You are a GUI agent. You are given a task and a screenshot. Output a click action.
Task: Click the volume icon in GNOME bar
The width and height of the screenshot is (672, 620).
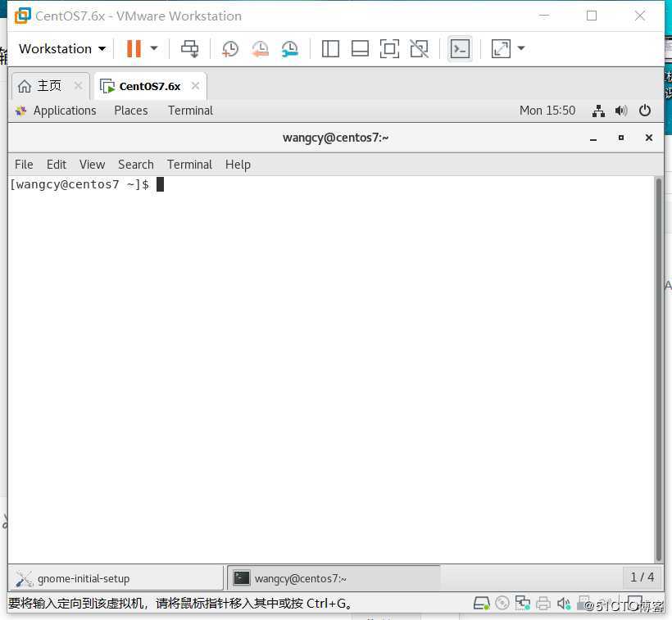(x=621, y=111)
